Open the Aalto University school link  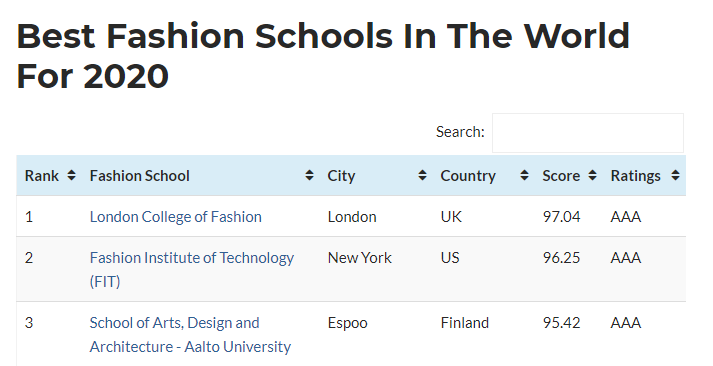pos(190,335)
